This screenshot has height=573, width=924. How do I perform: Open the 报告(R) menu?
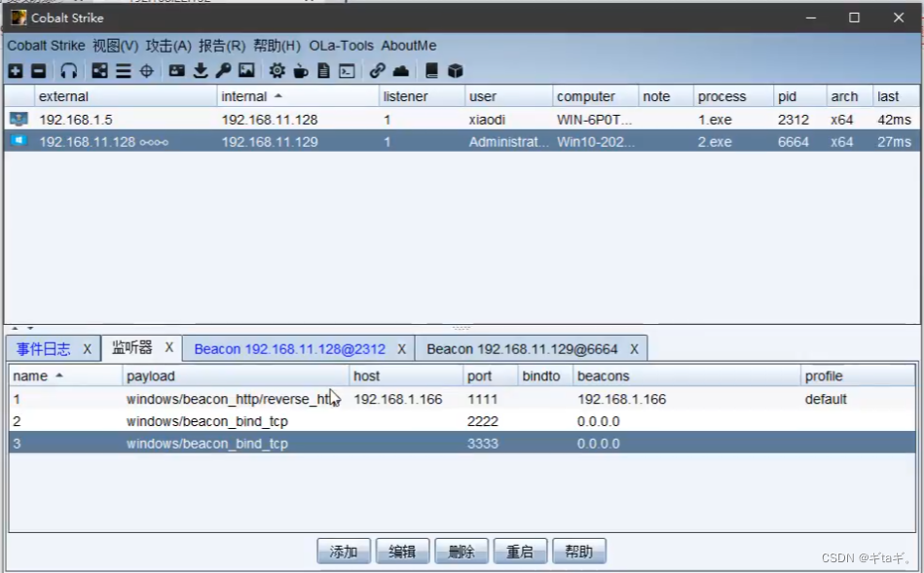[x=222, y=46]
